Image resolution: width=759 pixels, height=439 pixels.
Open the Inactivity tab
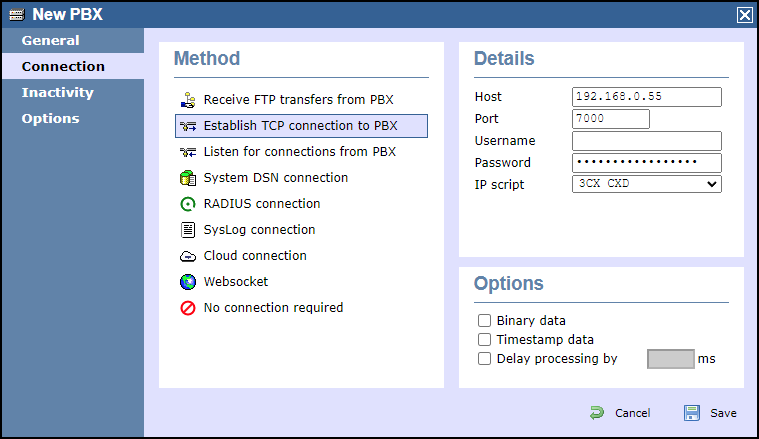(x=58, y=93)
